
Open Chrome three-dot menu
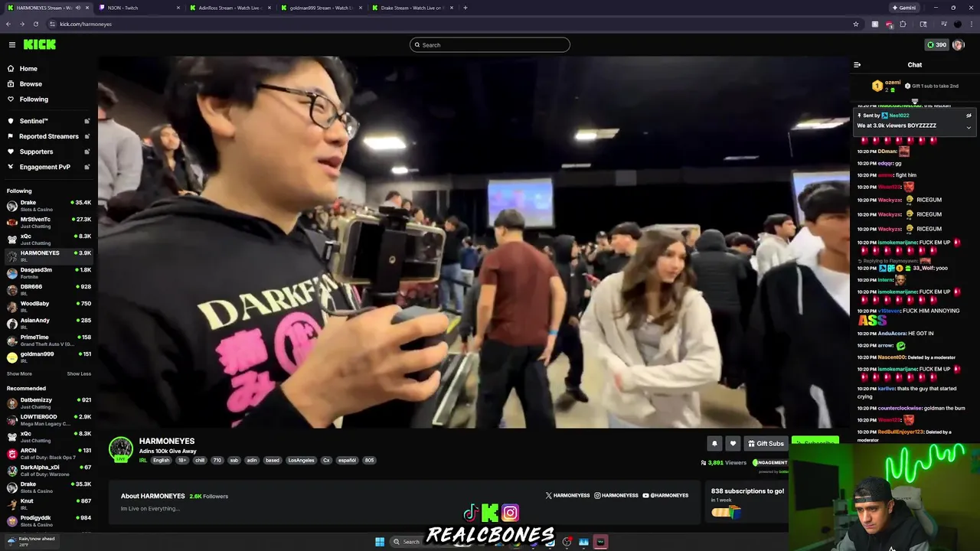971,24
